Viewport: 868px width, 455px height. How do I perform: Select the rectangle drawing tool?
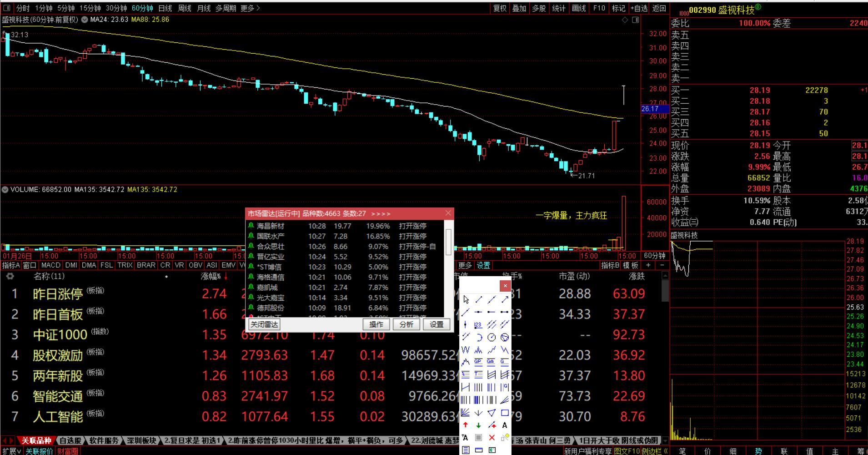(x=505, y=413)
